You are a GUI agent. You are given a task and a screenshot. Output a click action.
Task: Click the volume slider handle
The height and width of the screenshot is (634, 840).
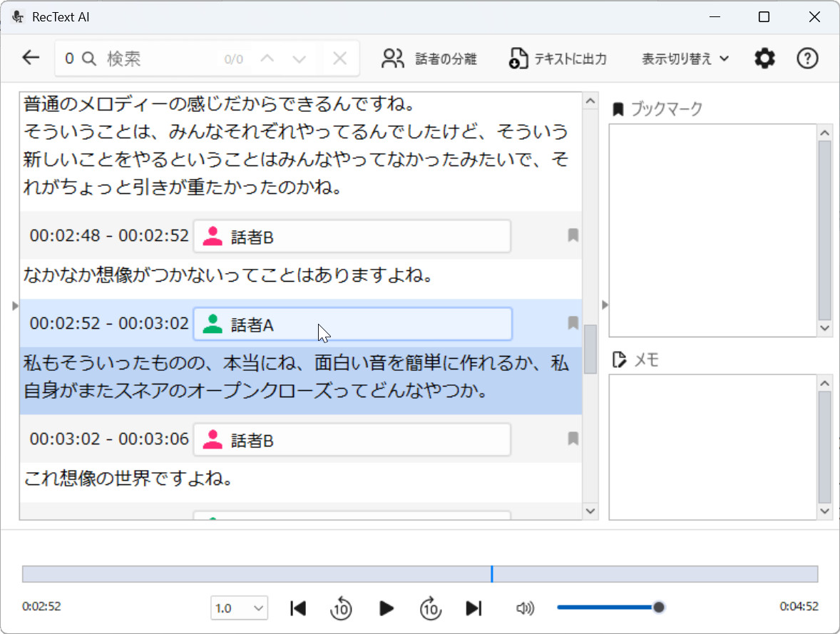click(x=659, y=607)
